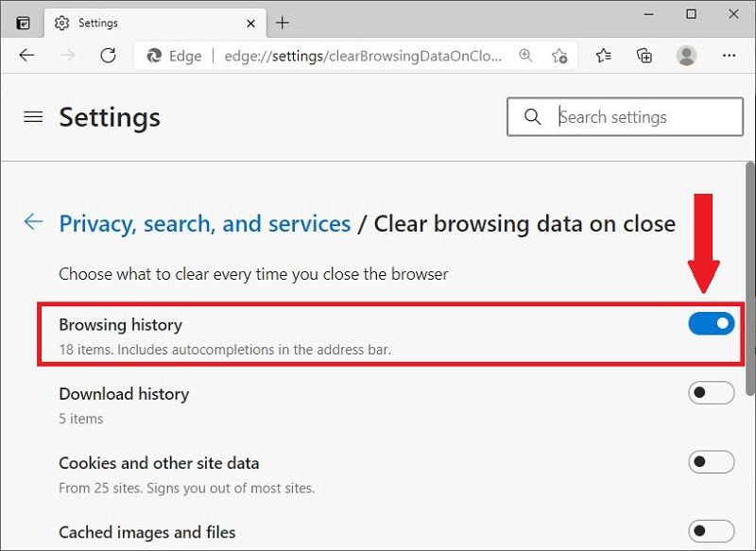The height and width of the screenshot is (551, 756).
Task: Click the Privacy, search, and services link
Action: 205,224
